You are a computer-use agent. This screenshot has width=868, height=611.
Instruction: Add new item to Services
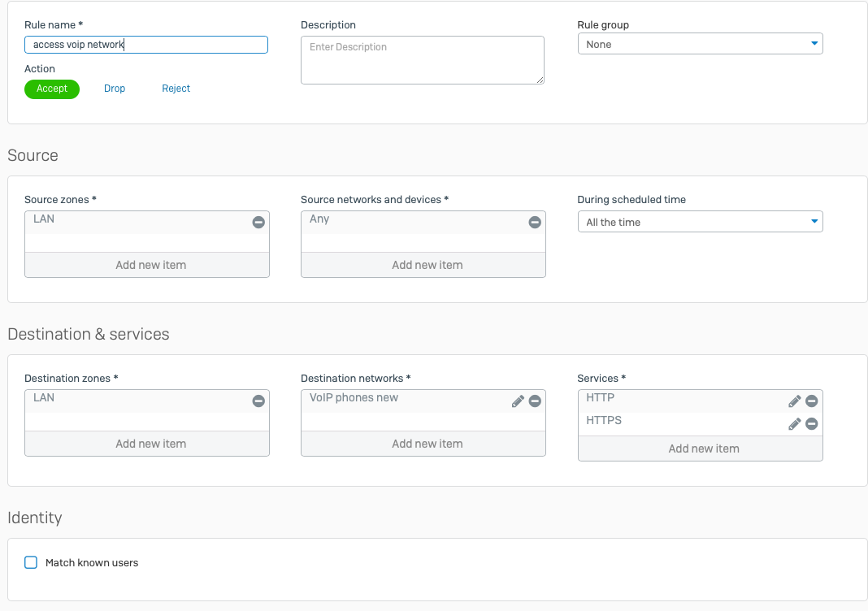(703, 448)
